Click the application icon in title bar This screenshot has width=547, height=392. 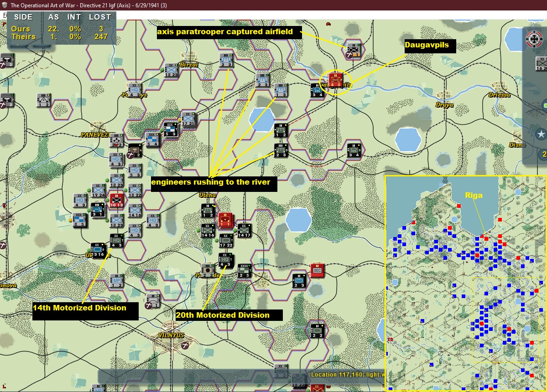coord(5,5)
